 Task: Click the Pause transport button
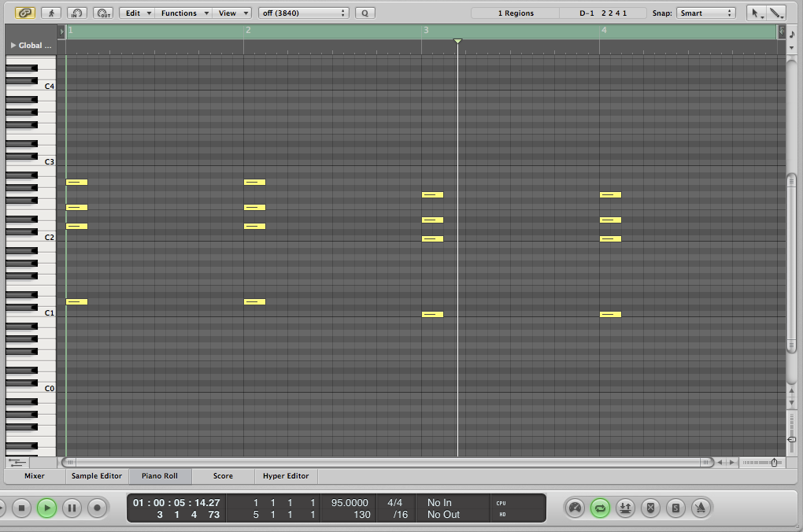pyautogui.click(x=72, y=508)
